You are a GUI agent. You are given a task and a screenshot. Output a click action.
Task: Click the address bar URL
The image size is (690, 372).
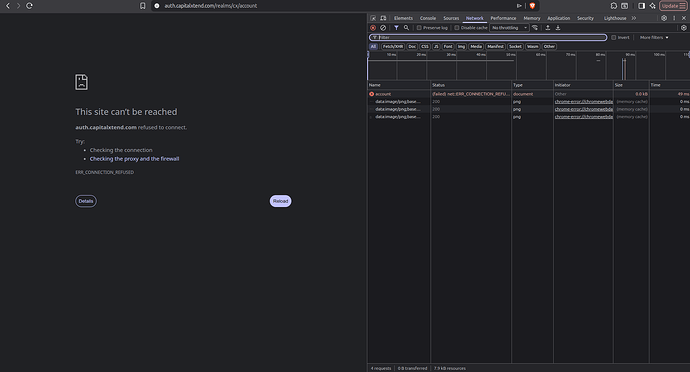[210, 6]
